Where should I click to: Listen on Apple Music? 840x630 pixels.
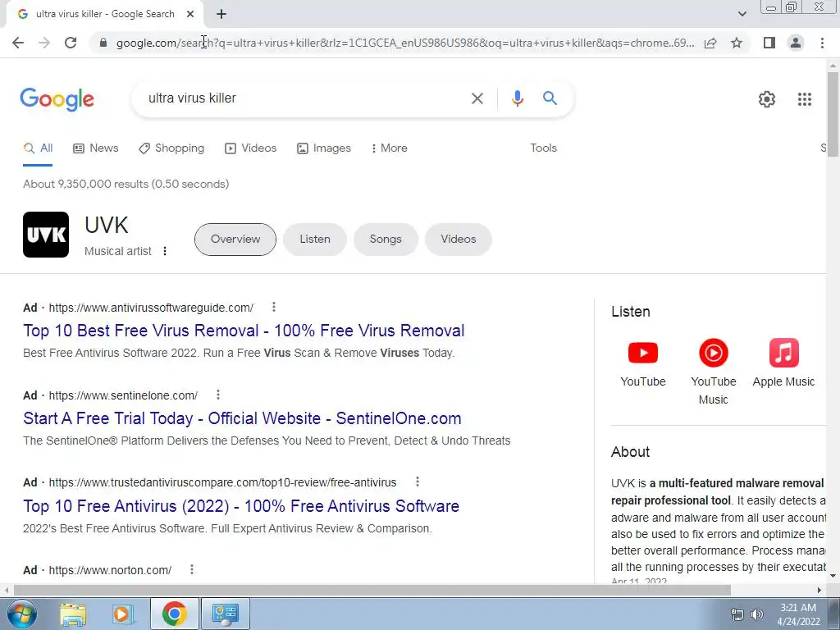coord(783,363)
